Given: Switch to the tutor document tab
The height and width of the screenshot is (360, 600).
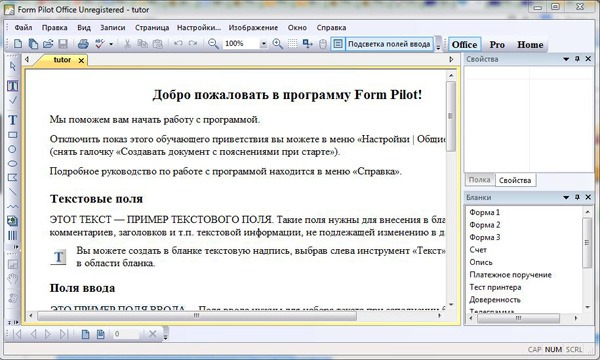Looking at the screenshot, I should pyautogui.click(x=62, y=60).
